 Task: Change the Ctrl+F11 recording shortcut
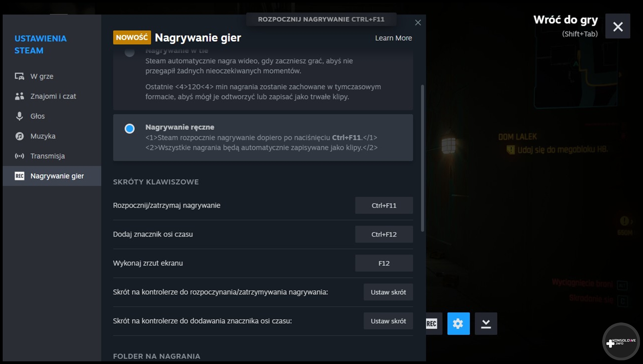pos(384,205)
